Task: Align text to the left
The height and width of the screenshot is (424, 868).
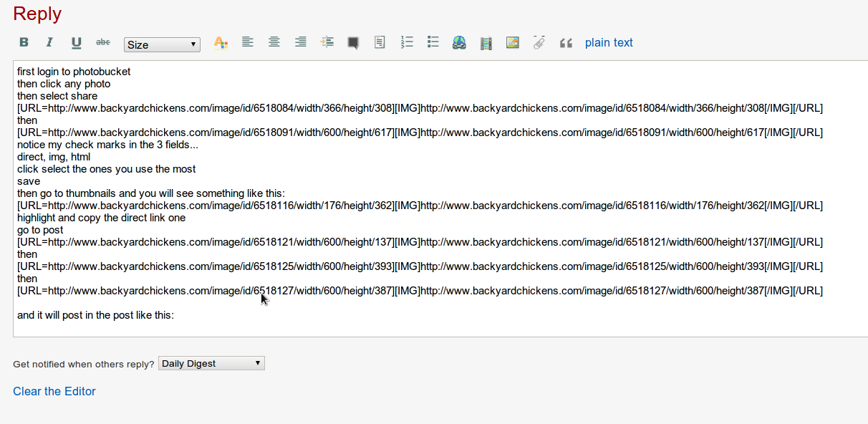Action: tap(247, 42)
